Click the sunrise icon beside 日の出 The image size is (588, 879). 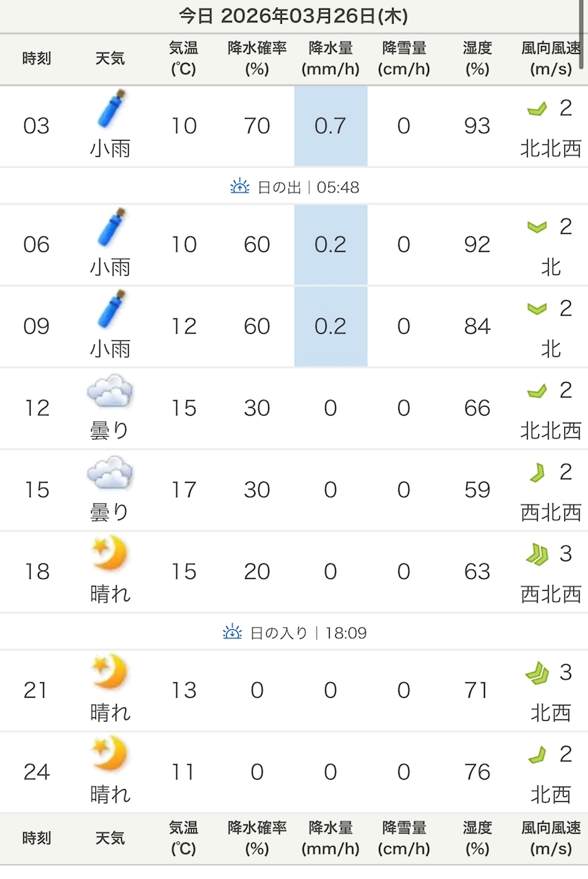(240, 187)
